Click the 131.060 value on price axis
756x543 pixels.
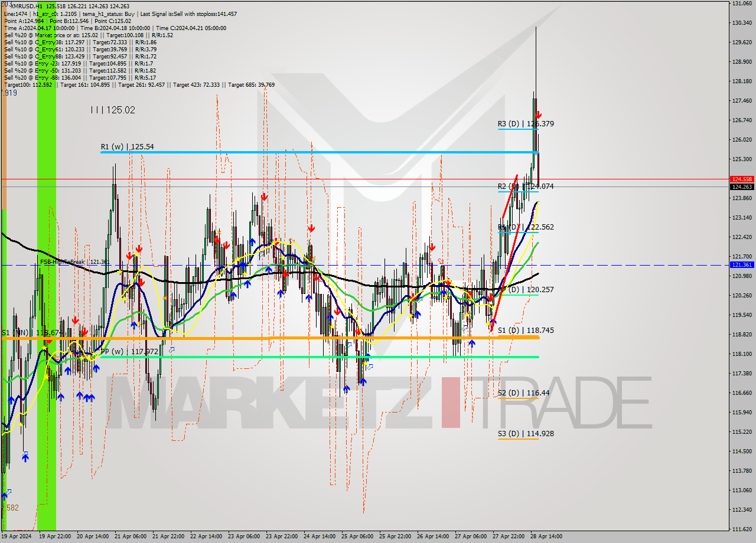click(742, 4)
